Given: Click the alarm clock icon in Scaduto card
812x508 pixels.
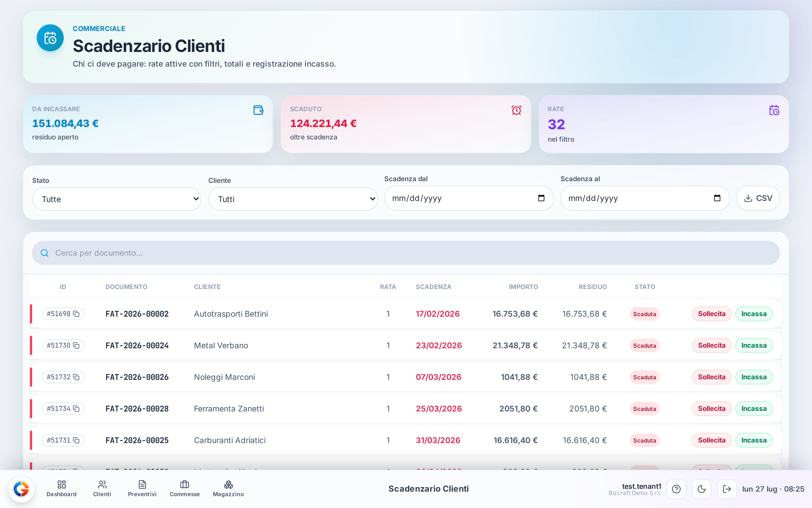Looking at the screenshot, I should pos(517,110).
